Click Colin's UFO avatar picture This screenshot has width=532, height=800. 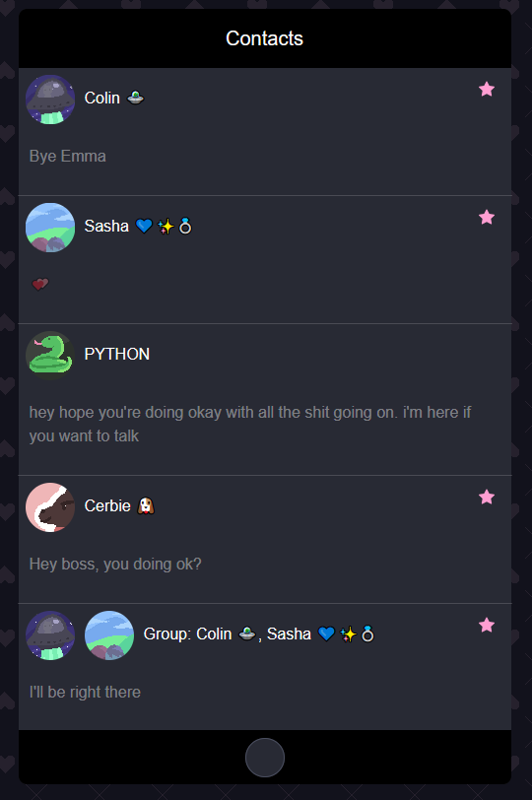(x=50, y=100)
